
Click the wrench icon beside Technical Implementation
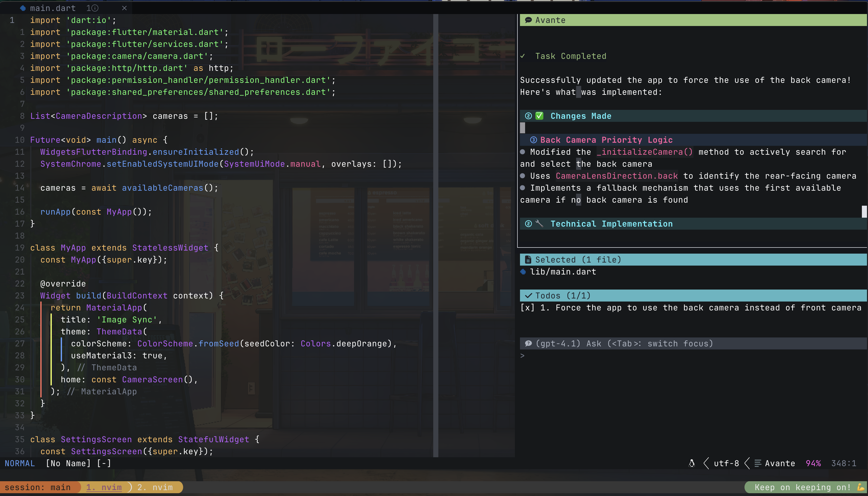coord(539,224)
